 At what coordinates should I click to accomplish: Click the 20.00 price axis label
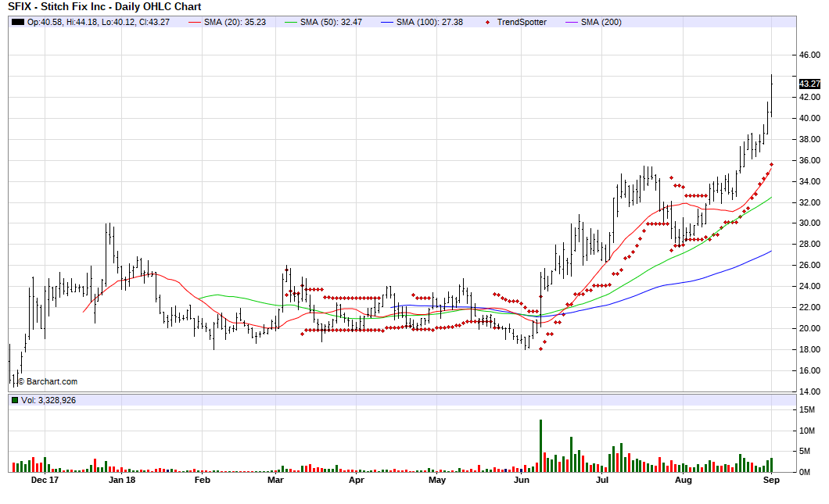(x=809, y=328)
